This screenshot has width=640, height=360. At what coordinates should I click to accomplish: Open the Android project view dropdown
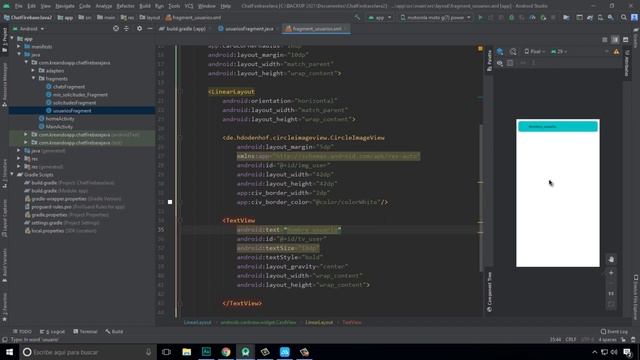28,29
